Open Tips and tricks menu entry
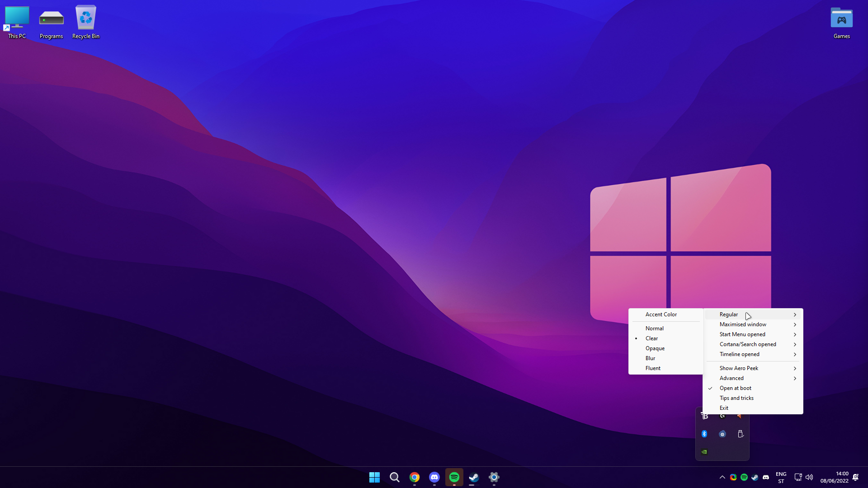The width and height of the screenshot is (868, 488). pos(736,398)
